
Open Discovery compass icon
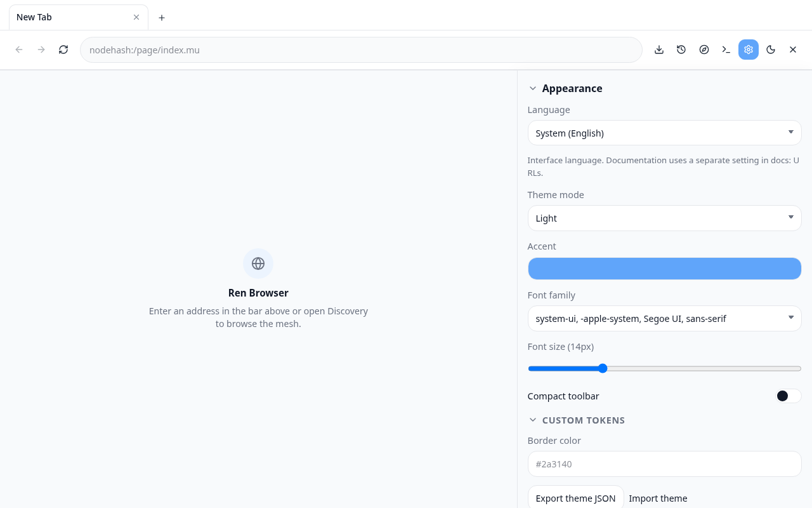tap(704, 50)
